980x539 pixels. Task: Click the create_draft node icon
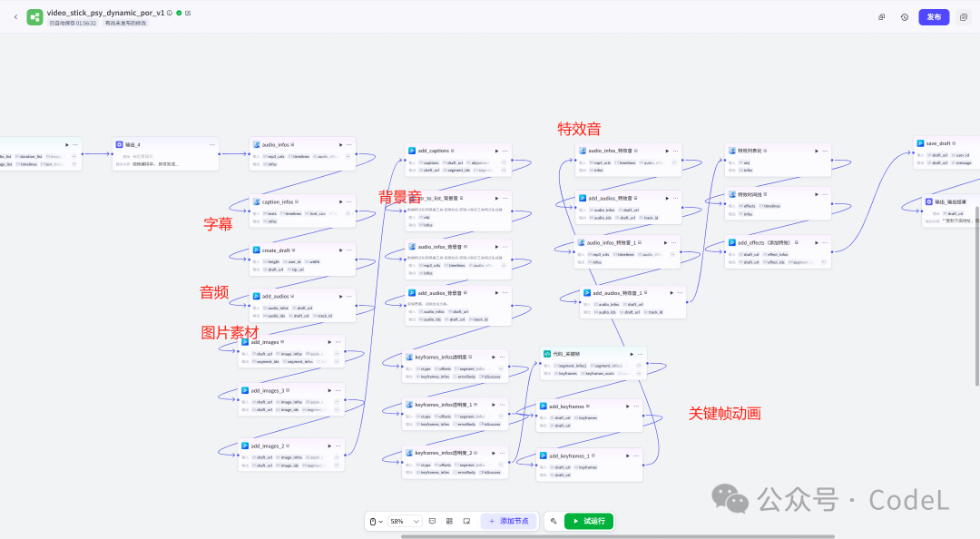256,250
